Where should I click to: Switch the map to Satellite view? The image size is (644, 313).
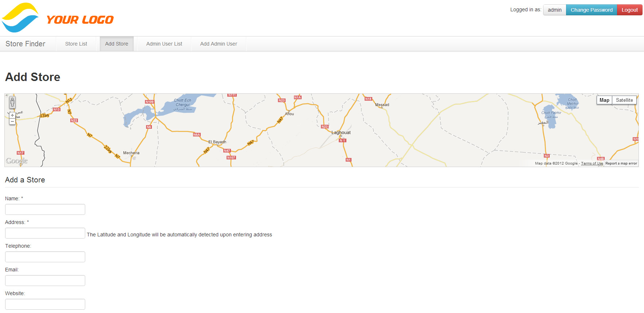point(624,100)
